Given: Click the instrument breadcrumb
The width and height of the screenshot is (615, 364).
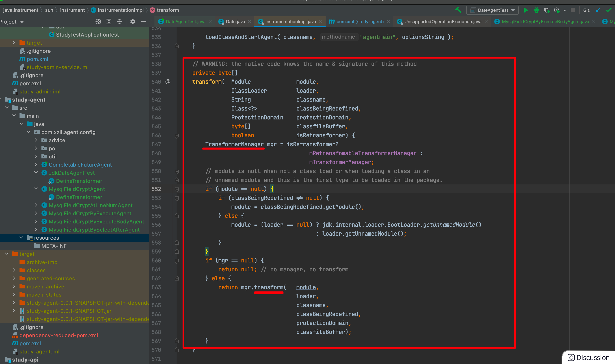Looking at the screenshot, I should [x=72, y=10].
